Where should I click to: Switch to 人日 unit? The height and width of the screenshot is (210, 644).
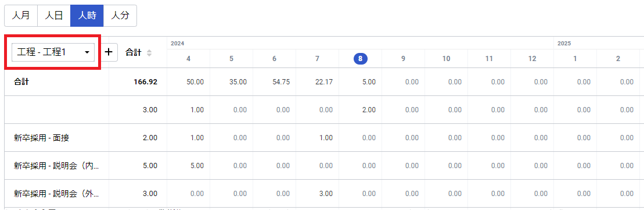[x=54, y=16]
